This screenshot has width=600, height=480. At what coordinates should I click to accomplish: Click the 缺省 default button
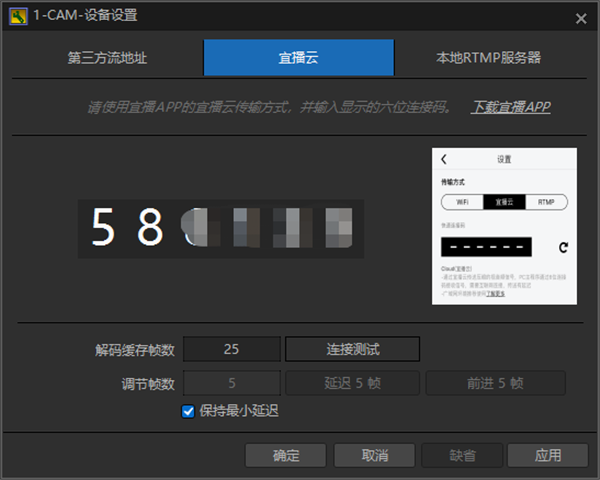(x=462, y=455)
